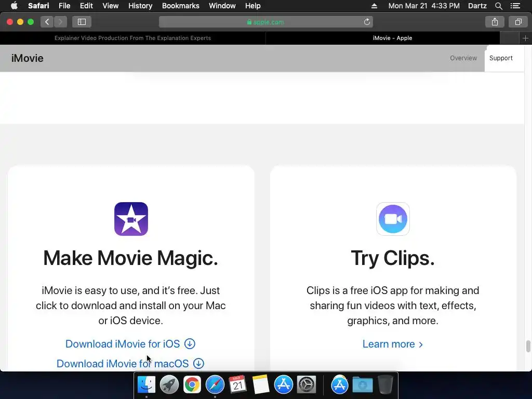Open Calendar from the Dock
The height and width of the screenshot is (399, 532).
point(237,385)
